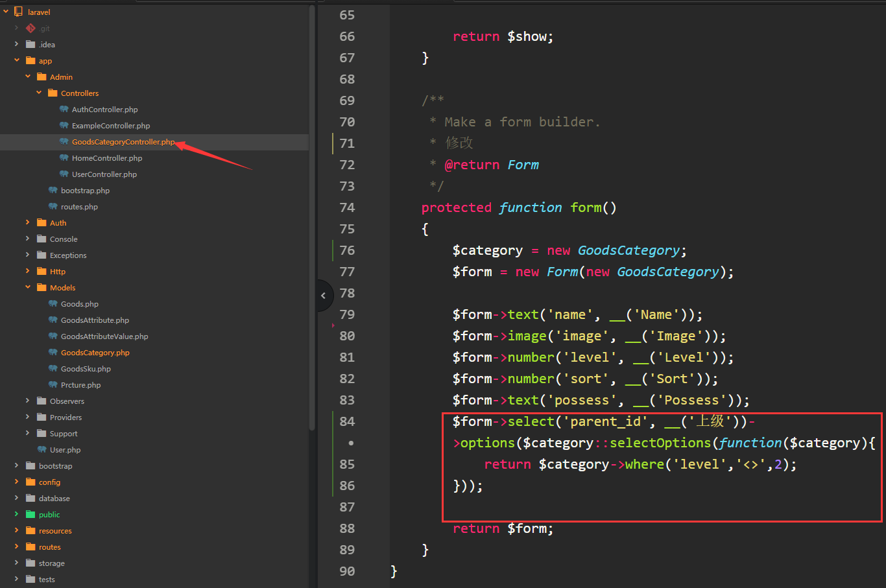886x588 pixels.
Task: Open the Support folder row
Action: pos(154,434)
